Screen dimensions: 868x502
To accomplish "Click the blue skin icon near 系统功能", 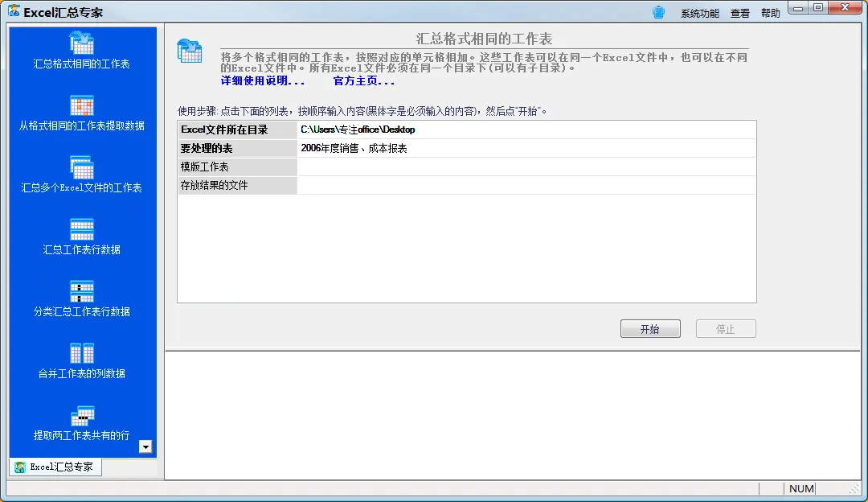I will point(658,12).
